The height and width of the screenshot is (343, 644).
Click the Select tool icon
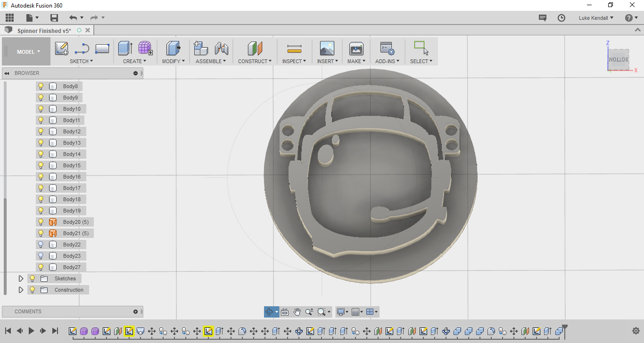(x=421, y=48)
